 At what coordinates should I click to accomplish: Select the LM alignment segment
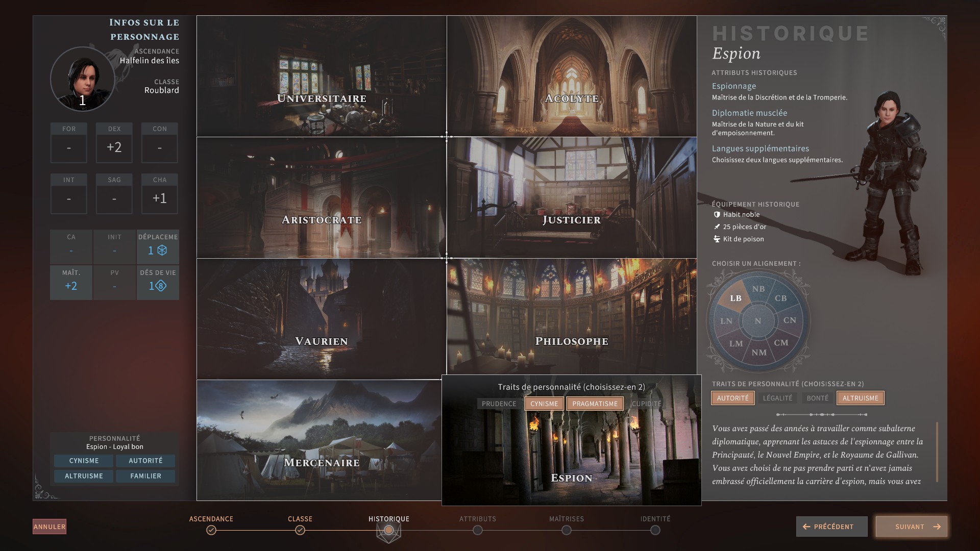(736, 343)
